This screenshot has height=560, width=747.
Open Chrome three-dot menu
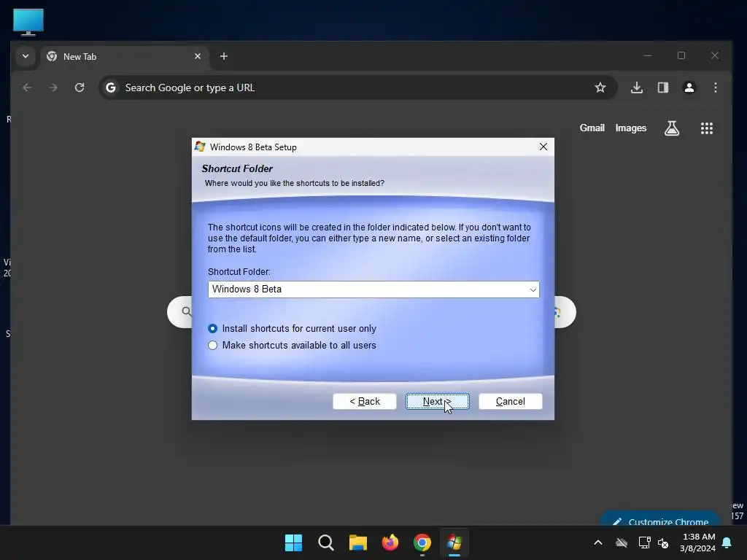716,87
